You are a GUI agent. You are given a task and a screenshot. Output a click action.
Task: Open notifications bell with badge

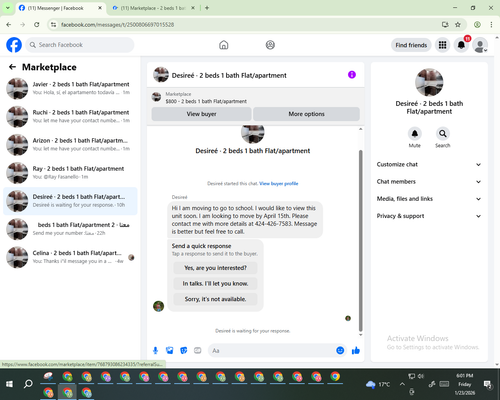tap(461, 45)
